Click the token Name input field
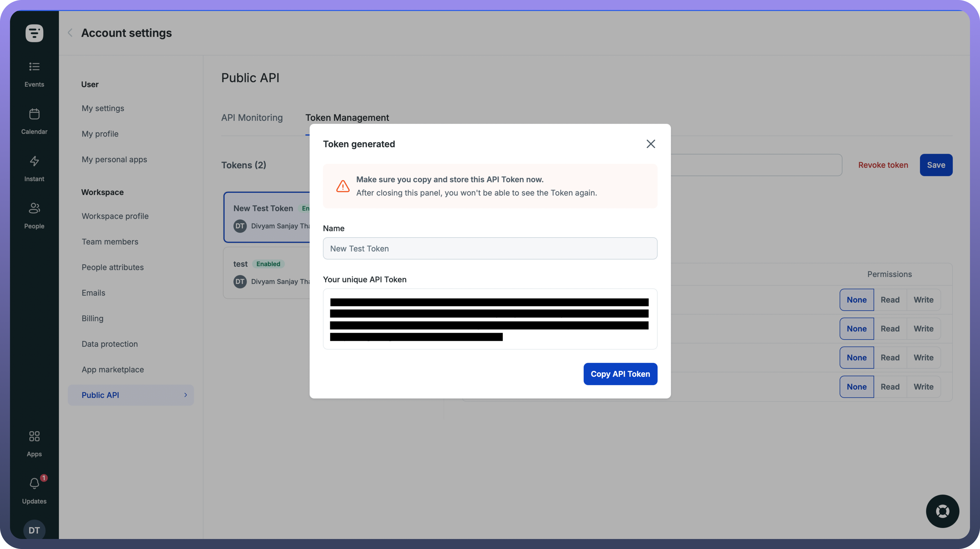This screenshot has width=980, height=549. pyautogui.click(x=489, y=248)
